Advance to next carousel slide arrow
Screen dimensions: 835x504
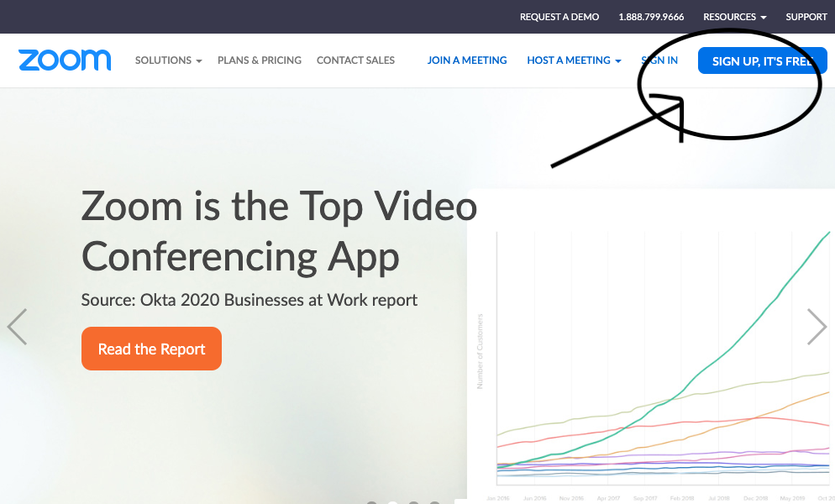pyautogui.click(x=817, y=327)
